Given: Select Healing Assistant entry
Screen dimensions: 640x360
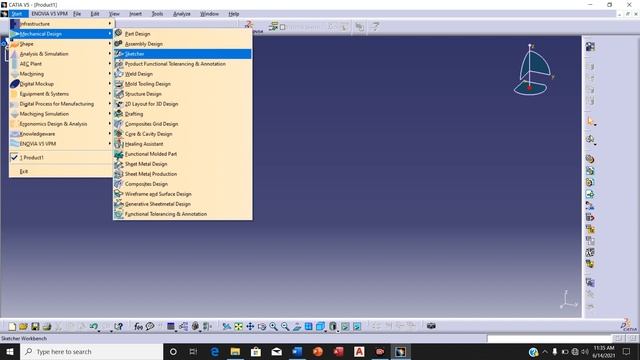Looking at the screenshot, I should tap(182, 144).
